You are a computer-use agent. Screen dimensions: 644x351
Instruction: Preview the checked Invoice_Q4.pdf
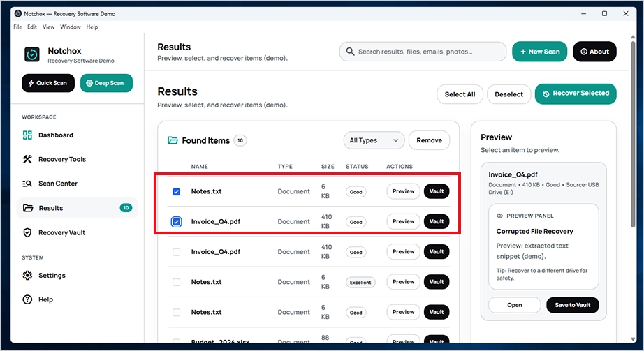click(x=403, y=222)
